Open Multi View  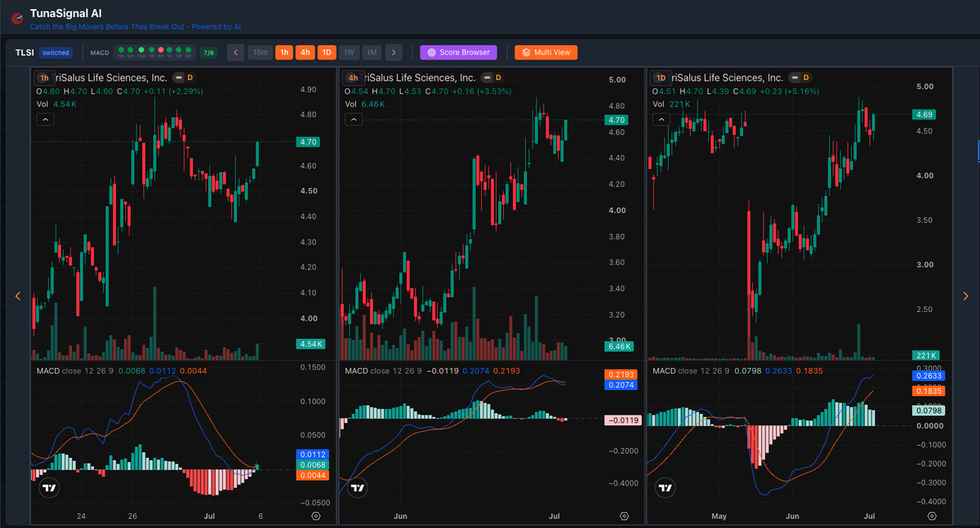[x=546, y=52]
